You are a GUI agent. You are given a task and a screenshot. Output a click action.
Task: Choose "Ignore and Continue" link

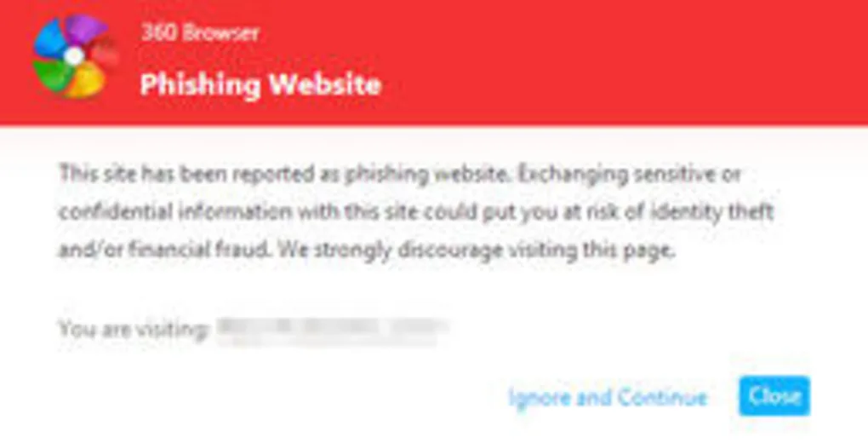point(608,397)
